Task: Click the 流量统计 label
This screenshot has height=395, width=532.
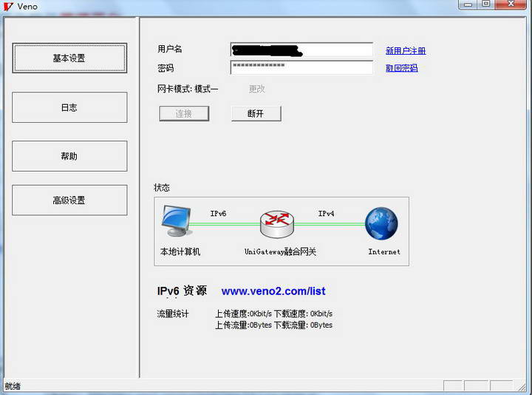Action: (x=173, y=314)
